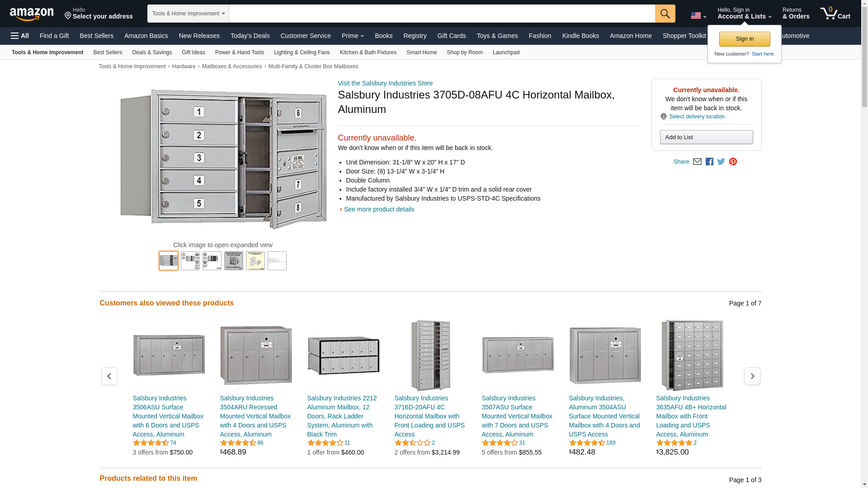Share on Twitter icon
The height and width of the screenshot is (488, 868).
pos(721,162)
